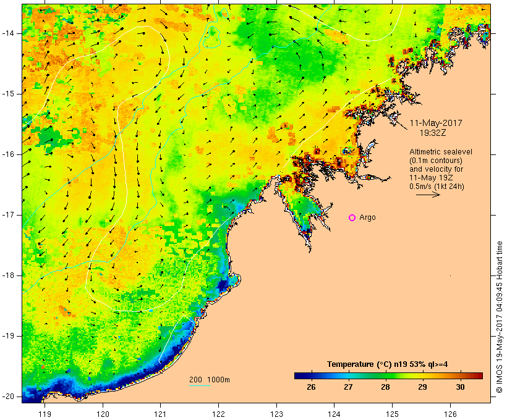Viewport: 507px width, 420px height.
Task: Click '11-May 19Z' annotation line
Action: 431,178
